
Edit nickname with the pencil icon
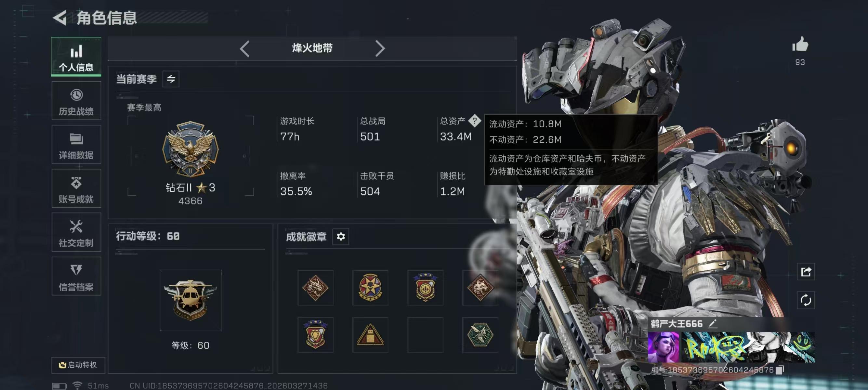tap(712, 324)
